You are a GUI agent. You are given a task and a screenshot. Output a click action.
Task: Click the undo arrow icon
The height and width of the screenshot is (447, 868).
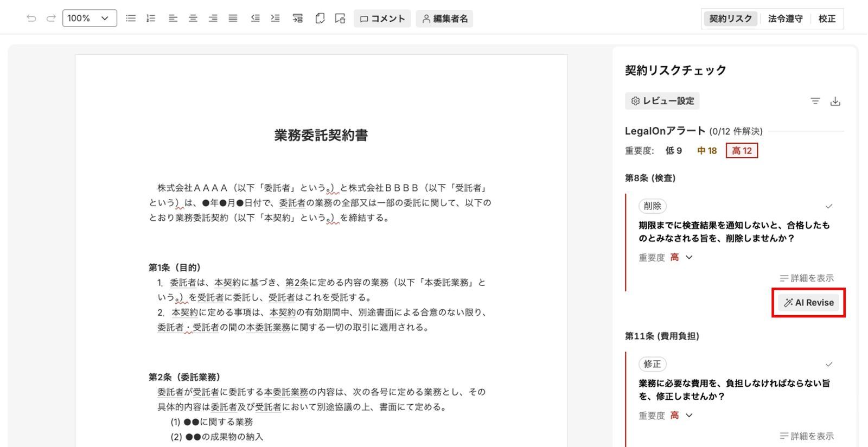coord(31,18)
